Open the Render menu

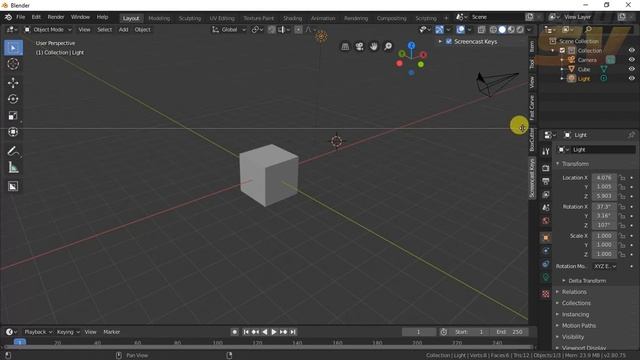tap(56, 17)
